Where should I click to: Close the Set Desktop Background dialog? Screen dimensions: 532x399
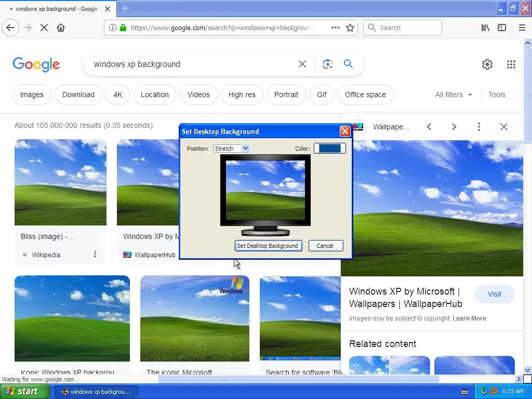tap(345, 131)
